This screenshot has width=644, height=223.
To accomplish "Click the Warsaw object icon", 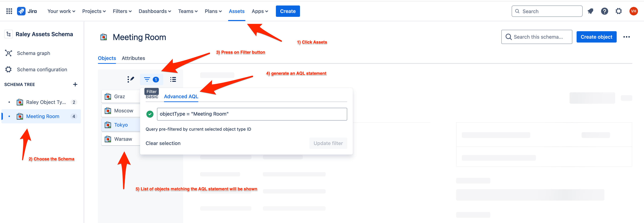I will tap(108, 139).
